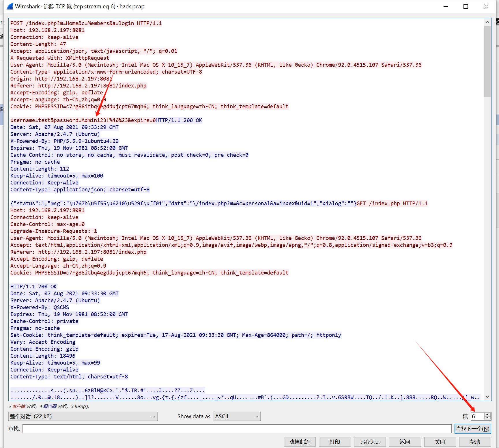
Task: Click the 帮助 help button
Action: (475, 442)
